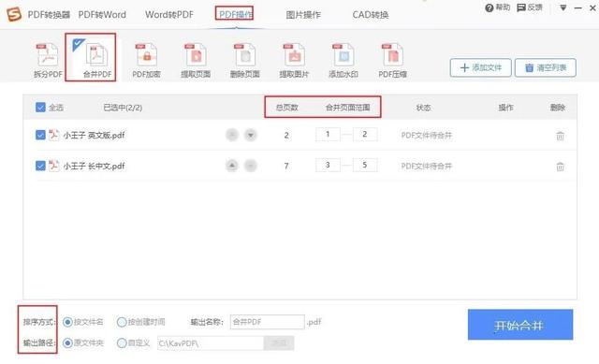Toggle the 全选 select-all checkbox
This screenshot has width=599, height=364.
point(40,108)
